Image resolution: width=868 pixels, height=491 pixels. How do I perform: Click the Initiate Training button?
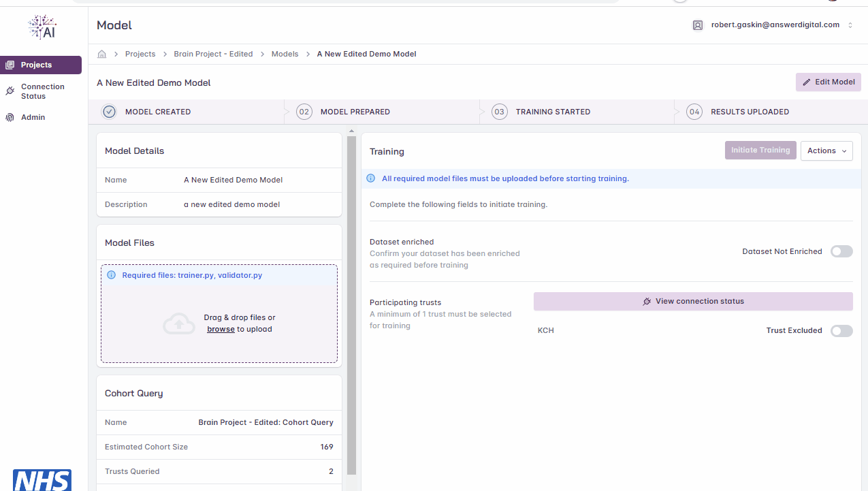(x=760, y=151)
